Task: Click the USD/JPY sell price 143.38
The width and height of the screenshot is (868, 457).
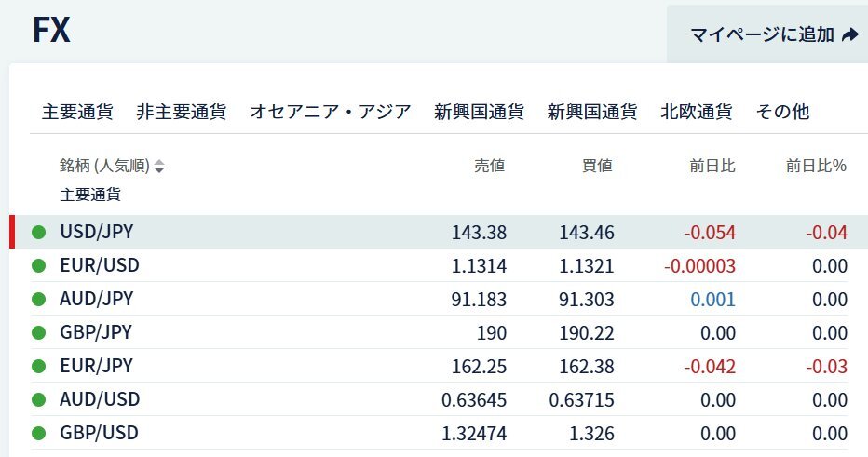Action: (x=479, y=232)
